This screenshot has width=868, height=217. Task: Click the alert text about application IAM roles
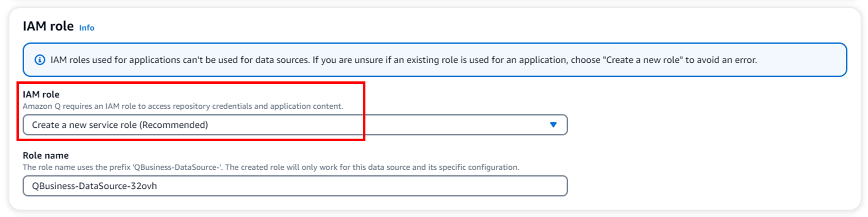click(x=217, y=60)
